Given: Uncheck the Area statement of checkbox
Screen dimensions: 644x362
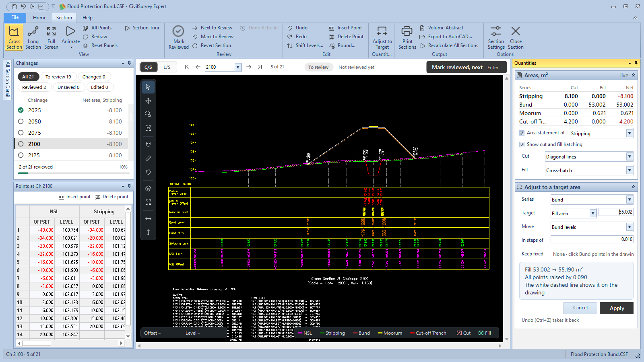Looking at the screenshot, I should point(522,133).
